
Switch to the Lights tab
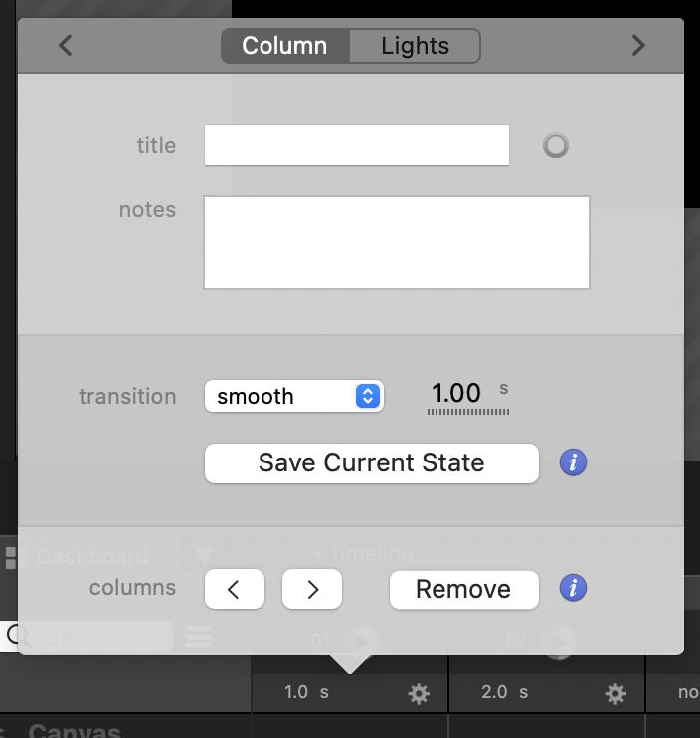pyautogui.click(x=415, y=46)
